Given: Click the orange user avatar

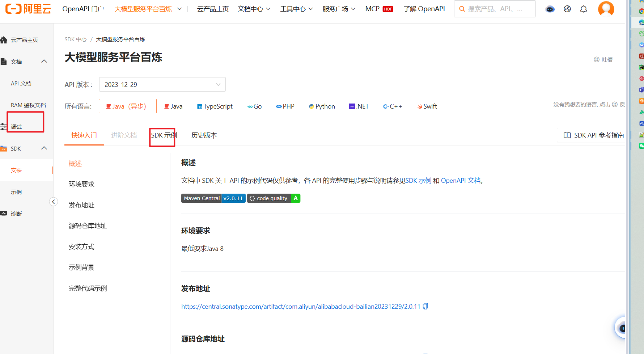Looking at the screenshot, I should click(606, 9).
